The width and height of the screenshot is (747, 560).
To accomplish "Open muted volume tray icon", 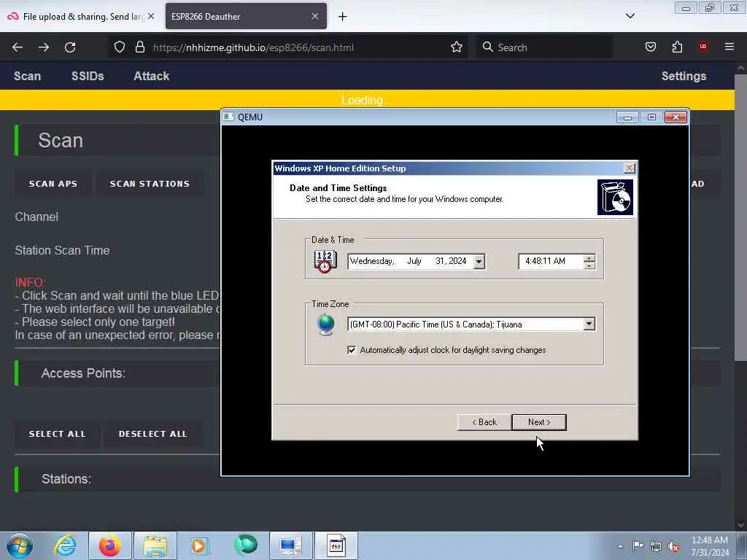I will pyautogui.click(x=673, y=546).
